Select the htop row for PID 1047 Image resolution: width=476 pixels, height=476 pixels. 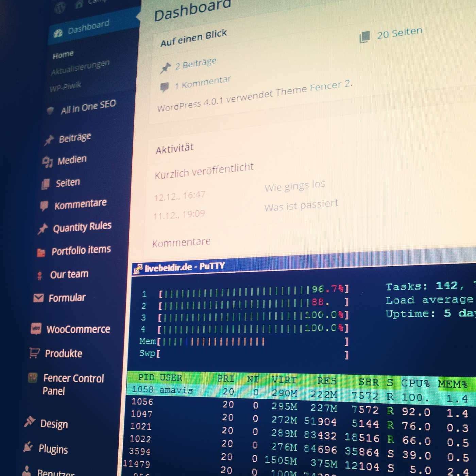301,420
